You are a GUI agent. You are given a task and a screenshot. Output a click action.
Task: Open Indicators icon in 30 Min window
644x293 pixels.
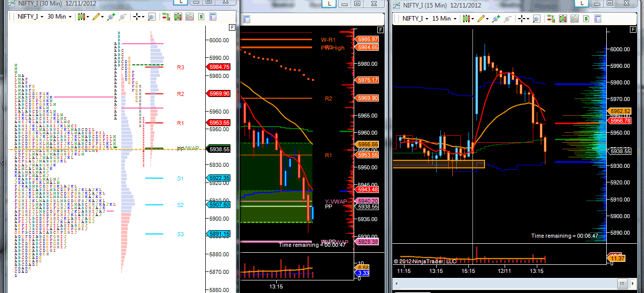190,17
